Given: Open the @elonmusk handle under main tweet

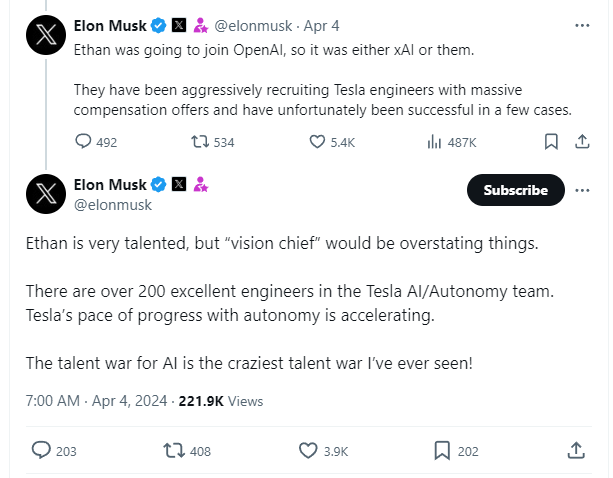Looking at the screenshot, I should [x=113, y=204].
